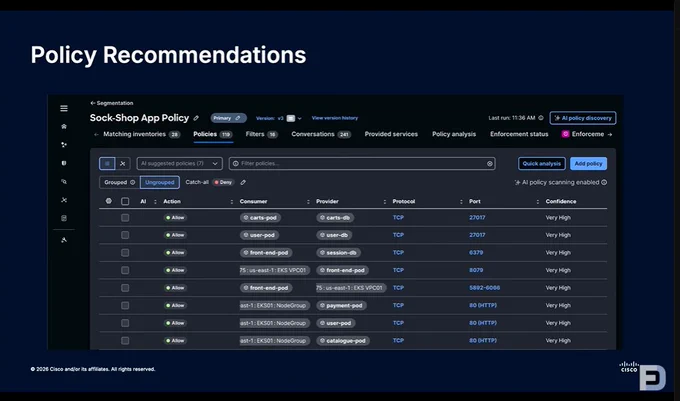Check the row checkbox for port 8079
This screenshot has width=680, height=401.
(x=125, y=271)
